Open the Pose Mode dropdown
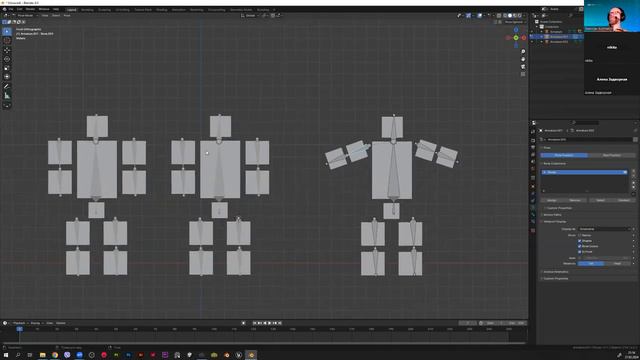 pyautogui.click(x=25, y=16)
